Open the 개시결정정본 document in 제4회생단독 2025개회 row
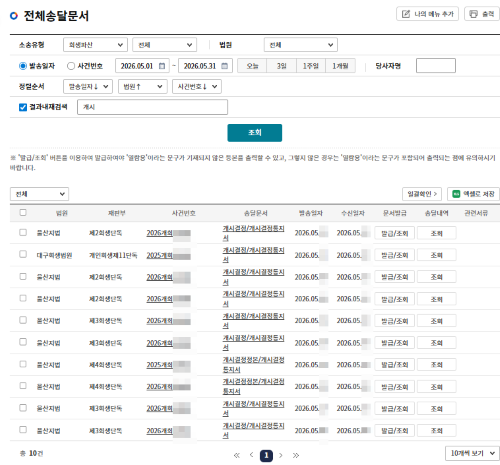Viewport: 500px width, 465px height. 253,365
